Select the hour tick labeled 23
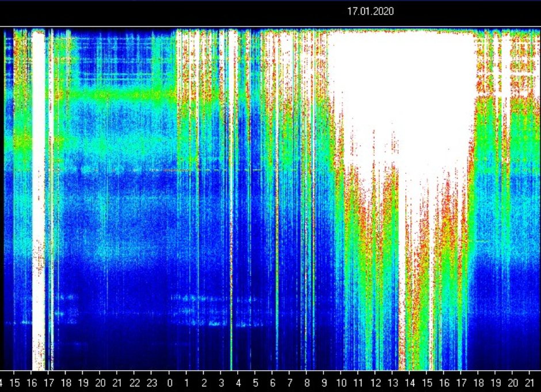 (152, 383)
